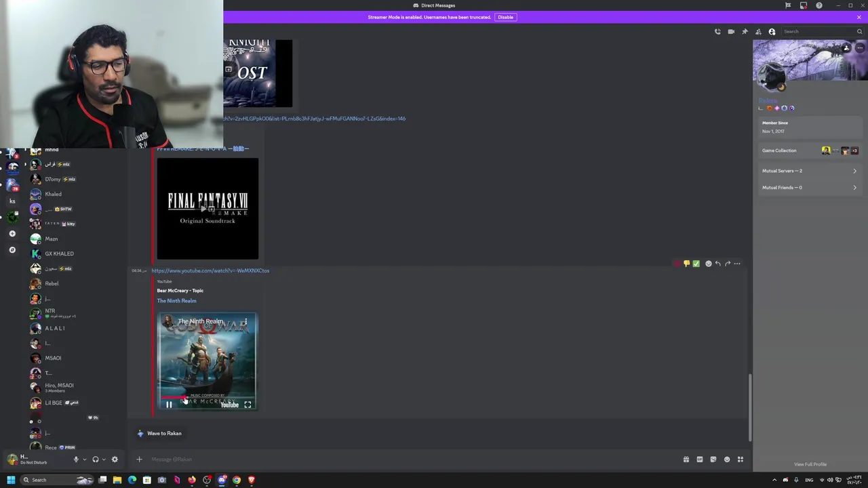
Task: Open the DM with Mazn
Action: click(75, 239)
